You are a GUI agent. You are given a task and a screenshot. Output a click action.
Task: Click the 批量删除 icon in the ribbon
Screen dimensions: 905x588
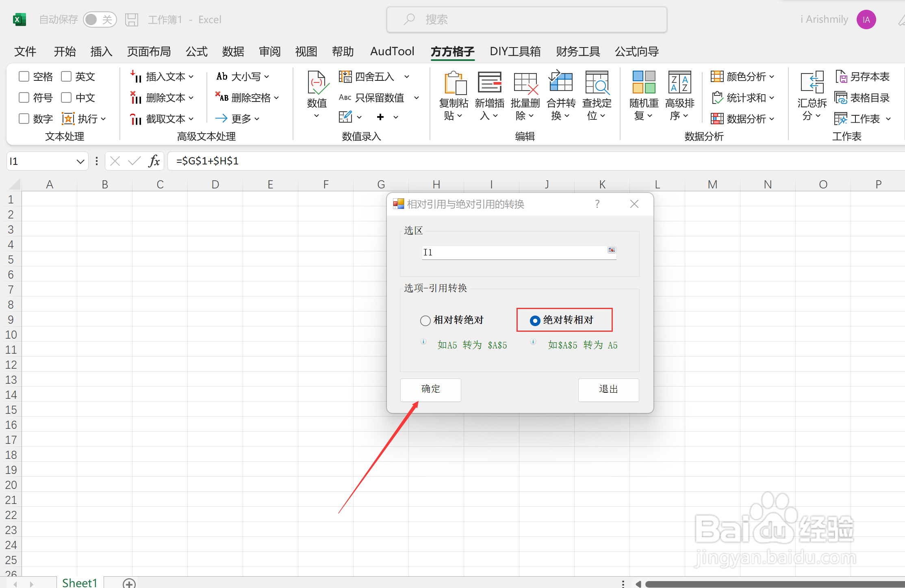pyautogui.click(x=525, y=83)
